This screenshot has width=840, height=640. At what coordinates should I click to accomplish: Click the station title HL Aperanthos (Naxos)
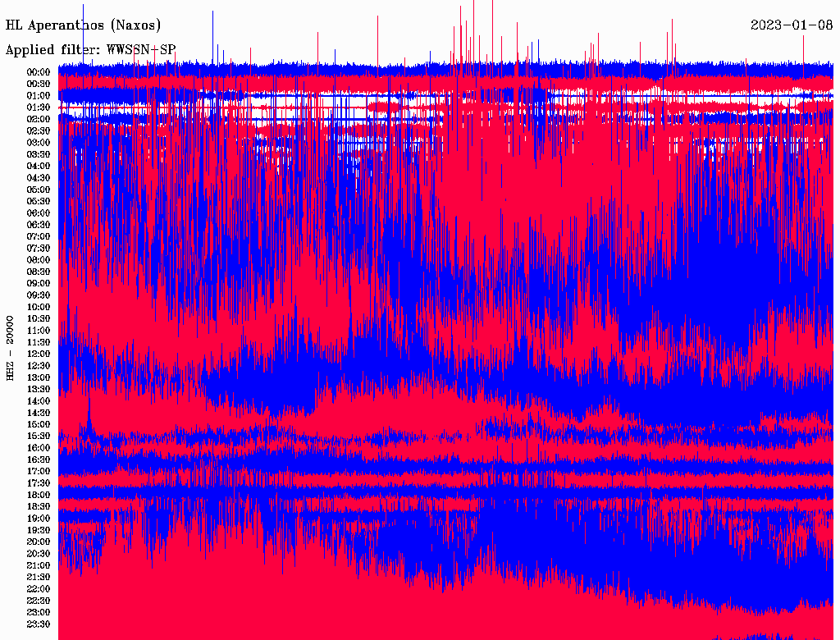point(83,25)
